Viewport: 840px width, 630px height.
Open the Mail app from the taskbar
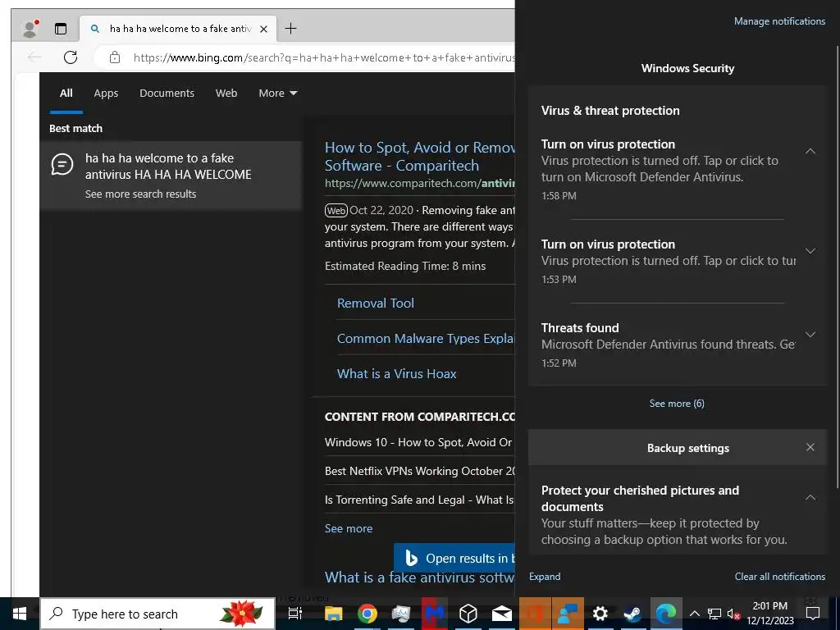pyautogui.click(x=501, y=614)
